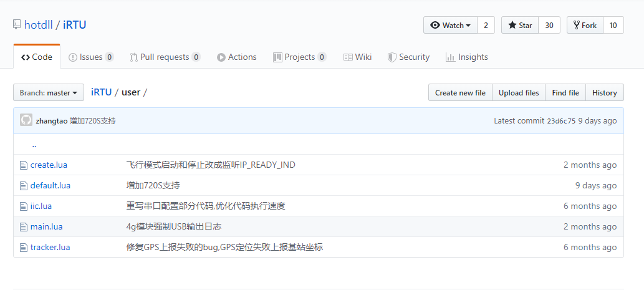Go up to parent directory (..)
Image resolution: width=644 pixels, height=300 pixels.
[x=34, y=145]
